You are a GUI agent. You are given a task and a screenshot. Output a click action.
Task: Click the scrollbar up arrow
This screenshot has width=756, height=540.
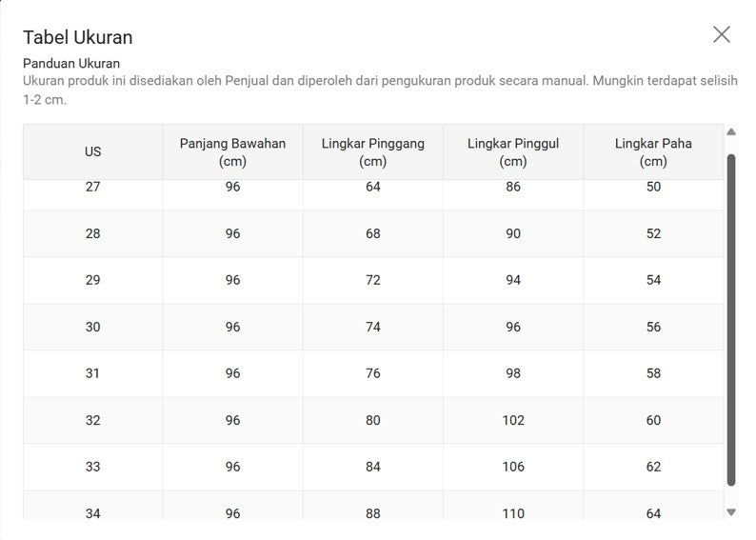(x=731, y=131)
